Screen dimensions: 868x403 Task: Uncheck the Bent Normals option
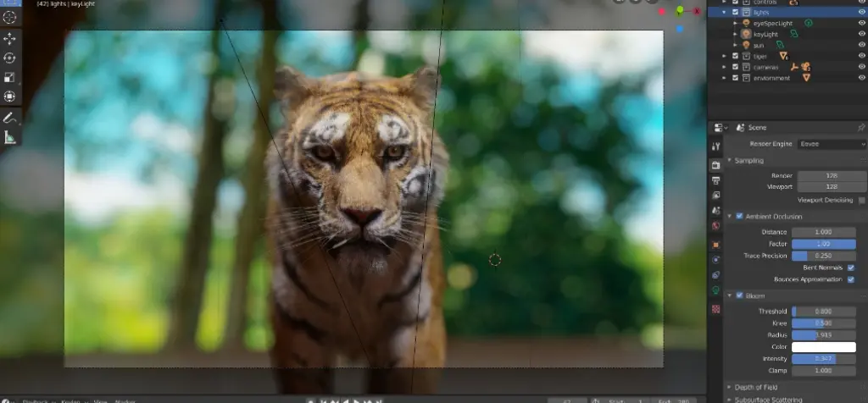851,268
